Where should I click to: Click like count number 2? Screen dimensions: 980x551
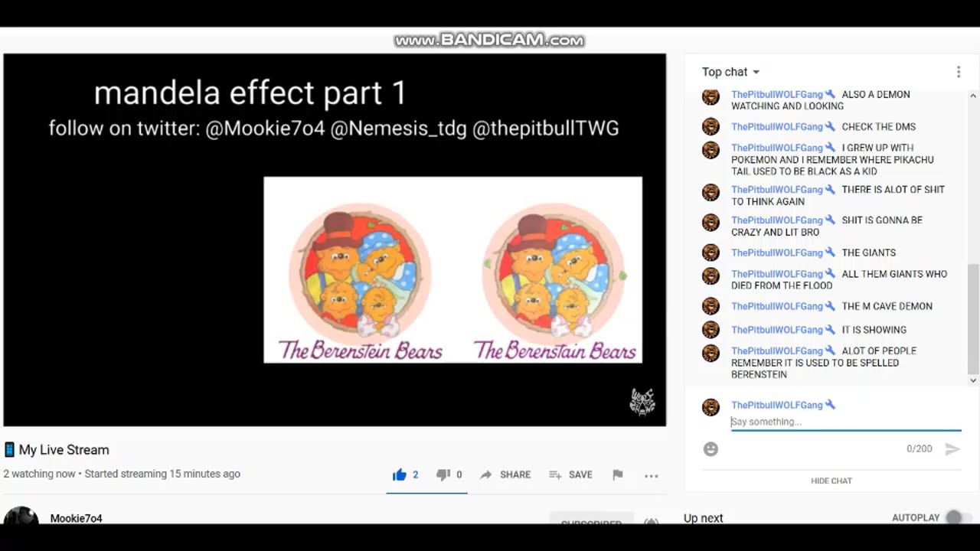416,474
